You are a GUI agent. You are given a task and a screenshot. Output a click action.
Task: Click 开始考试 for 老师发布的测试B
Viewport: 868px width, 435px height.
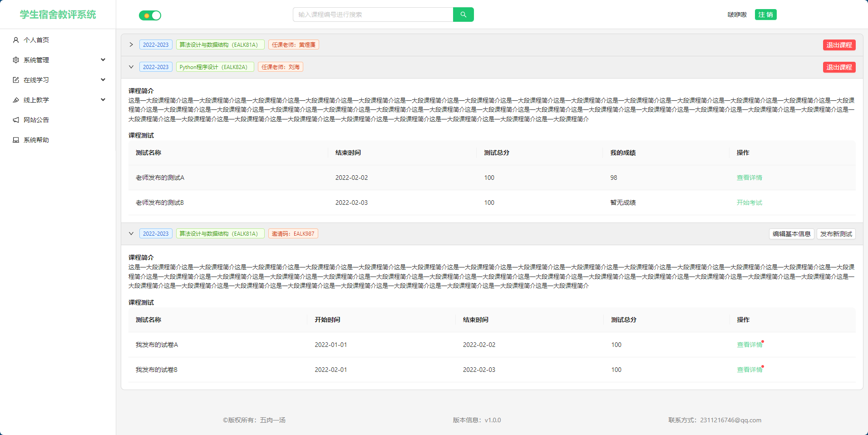pos(749,203)
